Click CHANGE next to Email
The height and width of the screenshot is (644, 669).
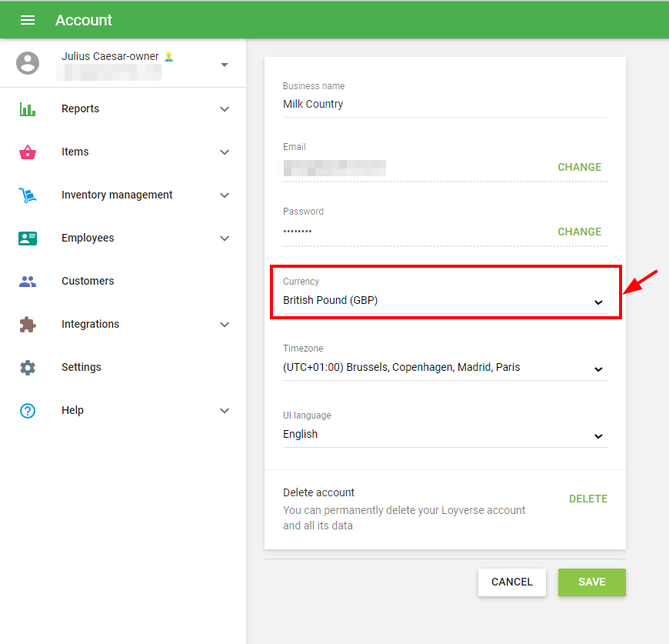point(579,167)
